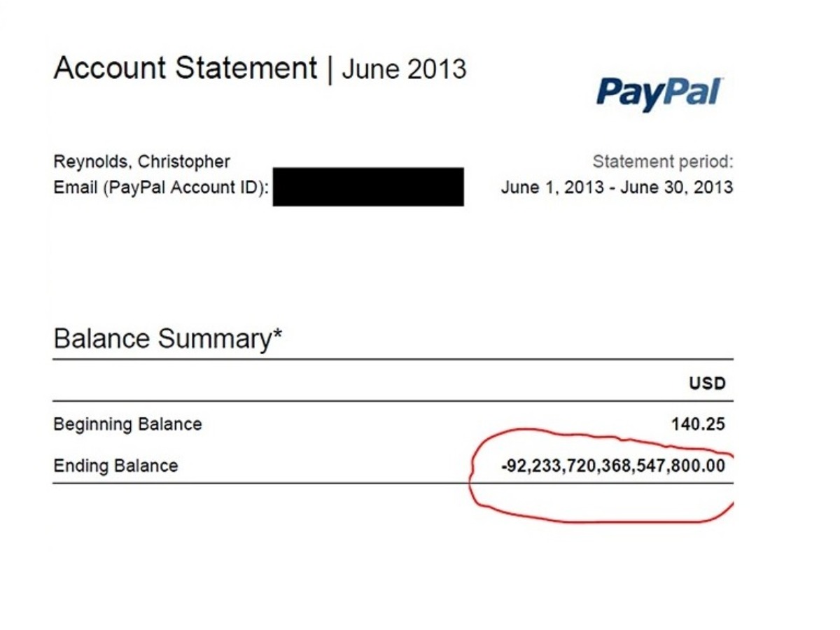The width and height of the screenshot is (840, 630).
Task: Click the asterisk after Balance Summary
Action: coord(277,334)
